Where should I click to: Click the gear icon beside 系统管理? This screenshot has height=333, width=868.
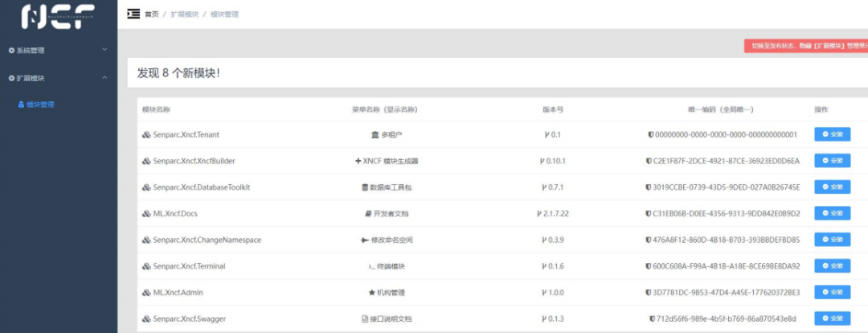click(x=11, y=51)
